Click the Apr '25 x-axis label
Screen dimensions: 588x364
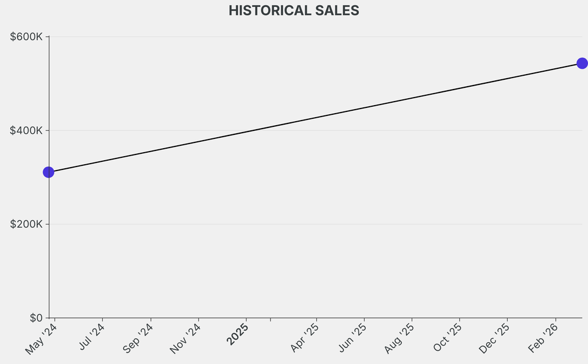(305, 338)
